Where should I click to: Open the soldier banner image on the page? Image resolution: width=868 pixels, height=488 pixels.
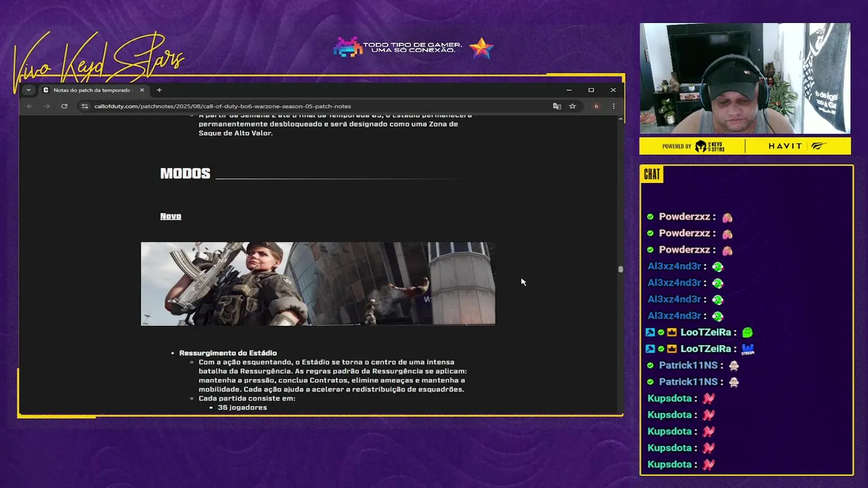(318, 284)
